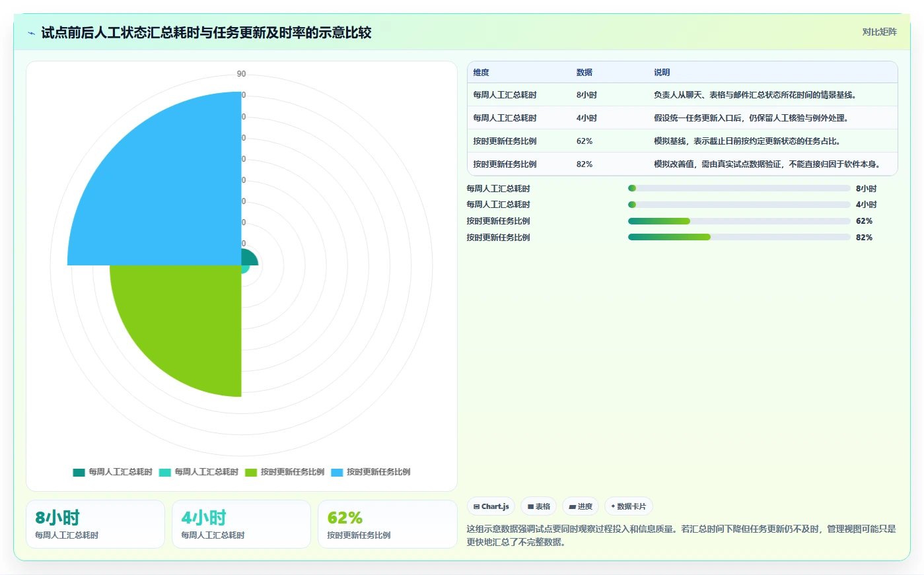Image resolution: width=924 pixels, height=575 pixels.
Task: Click 按时更新任务比例 in the table's 82% row
Action: [505, 164]
